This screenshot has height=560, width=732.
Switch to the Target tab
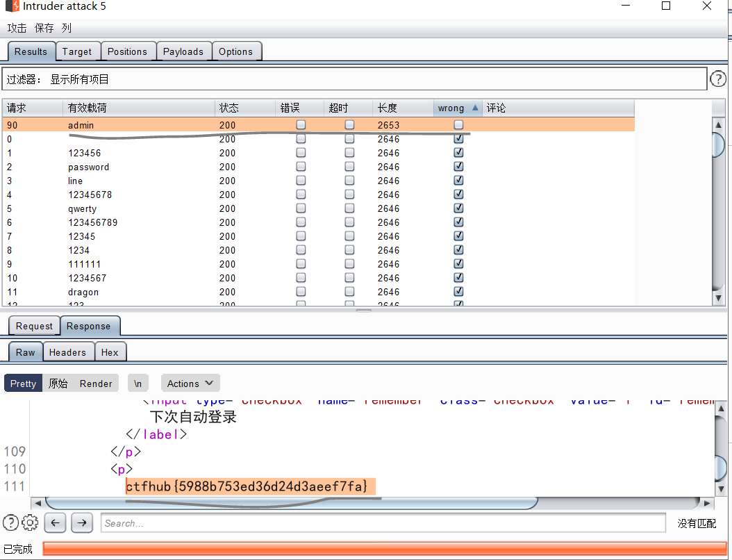pos(77,51)
